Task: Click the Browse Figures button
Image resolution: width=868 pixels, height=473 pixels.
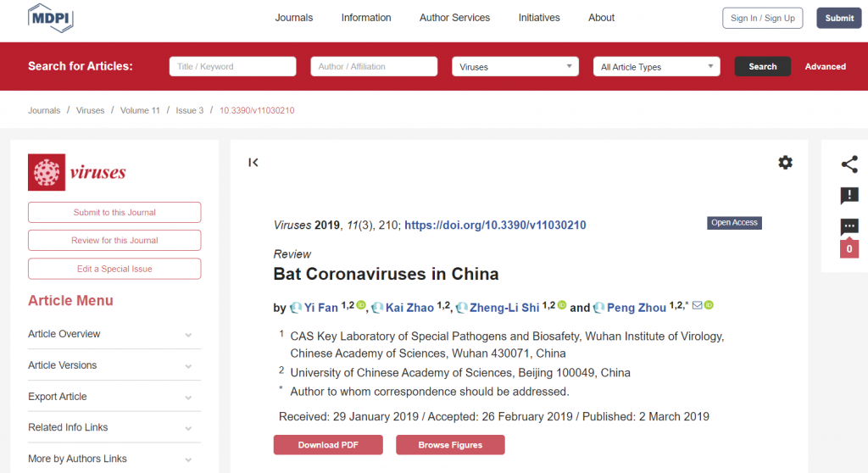Action: (450, 445)
